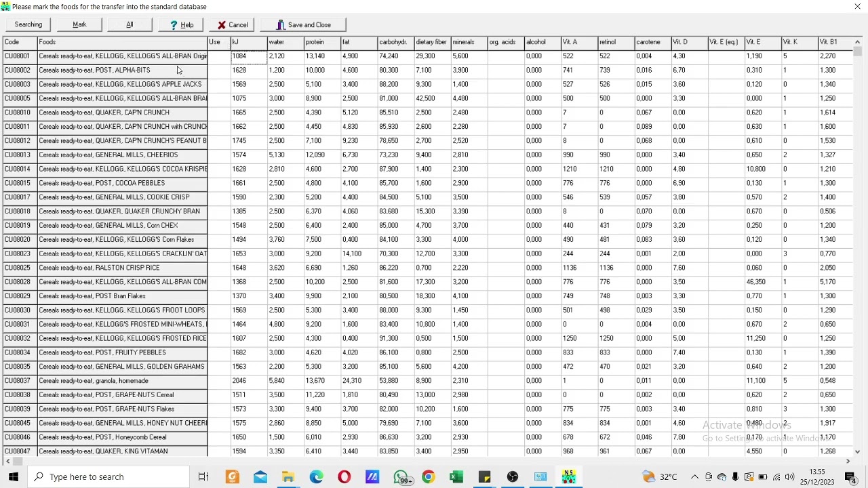Open Excel from taskbar
868x488 pixels.
(x=456, y=476)
